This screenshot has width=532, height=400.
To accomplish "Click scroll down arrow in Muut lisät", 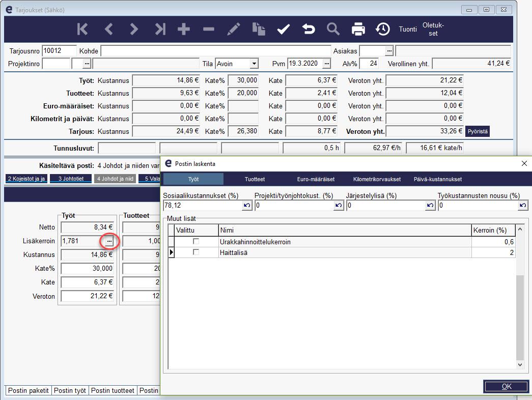I will coord(520,365).
